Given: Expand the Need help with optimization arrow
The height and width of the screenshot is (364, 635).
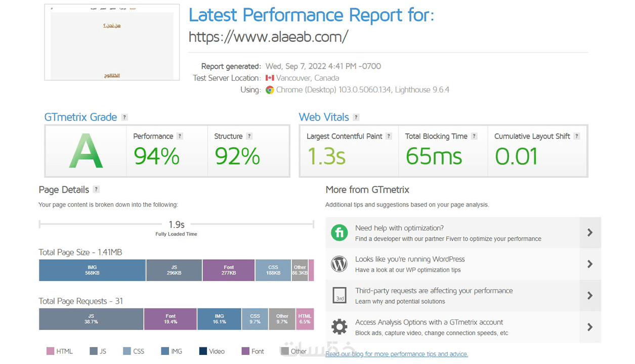Looking at the screenshot, I should click(x=590, y=233).
